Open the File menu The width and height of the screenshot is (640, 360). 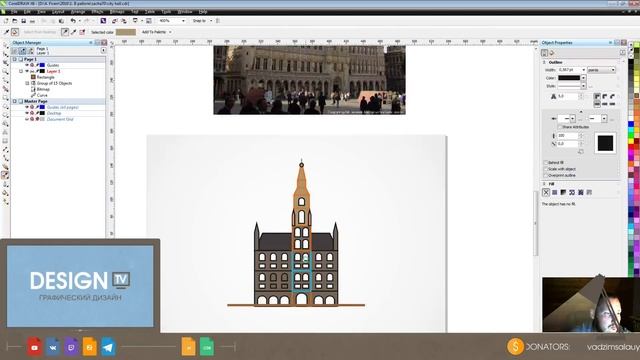coord(14,12)
